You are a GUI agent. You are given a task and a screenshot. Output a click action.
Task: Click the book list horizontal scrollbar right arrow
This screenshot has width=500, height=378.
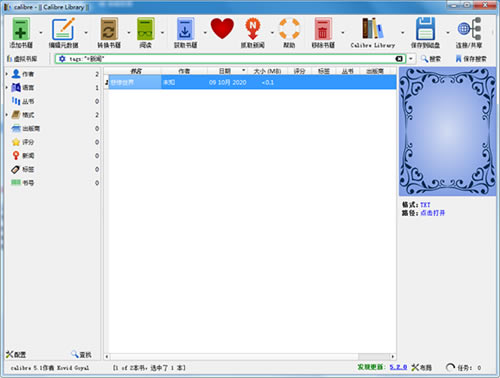tap(393, 356)
